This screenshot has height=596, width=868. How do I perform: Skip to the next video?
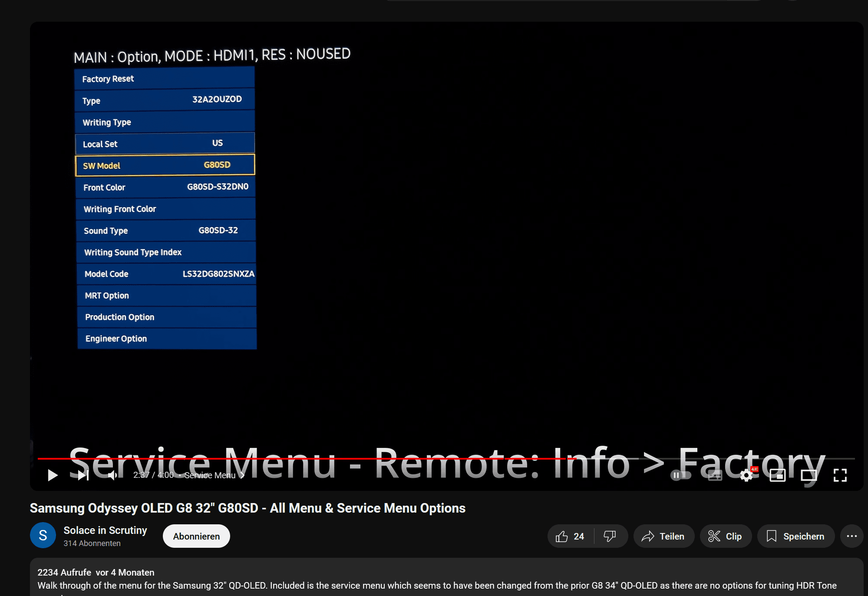[x=83, y=475]
